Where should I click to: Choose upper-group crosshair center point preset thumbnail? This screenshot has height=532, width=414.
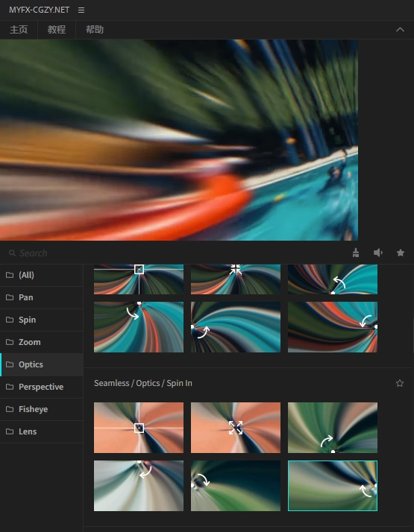(x=139, y=279)
